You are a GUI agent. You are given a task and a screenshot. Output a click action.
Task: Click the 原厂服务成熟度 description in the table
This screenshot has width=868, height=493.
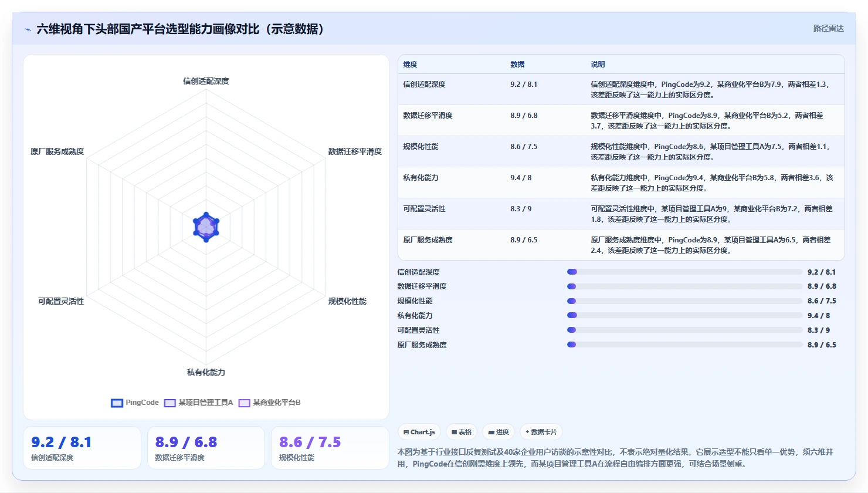[x=711, y=245]
